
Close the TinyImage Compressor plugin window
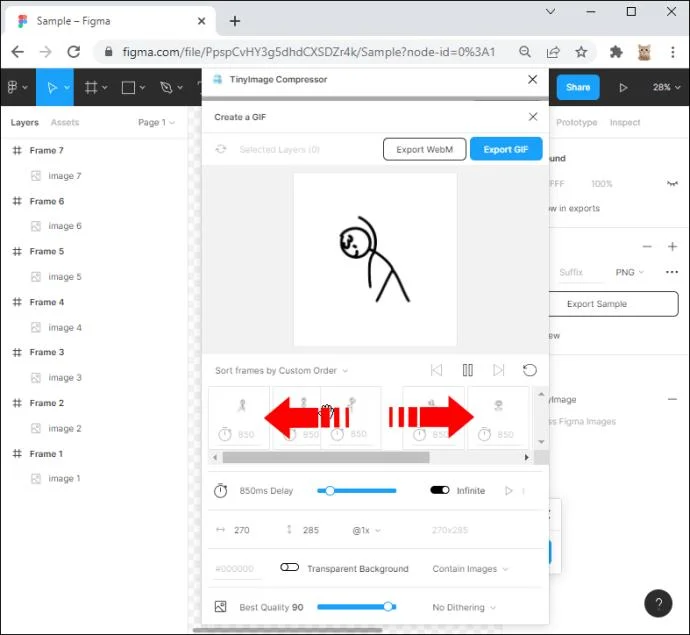pyautogui.click(x=532, y=79)
